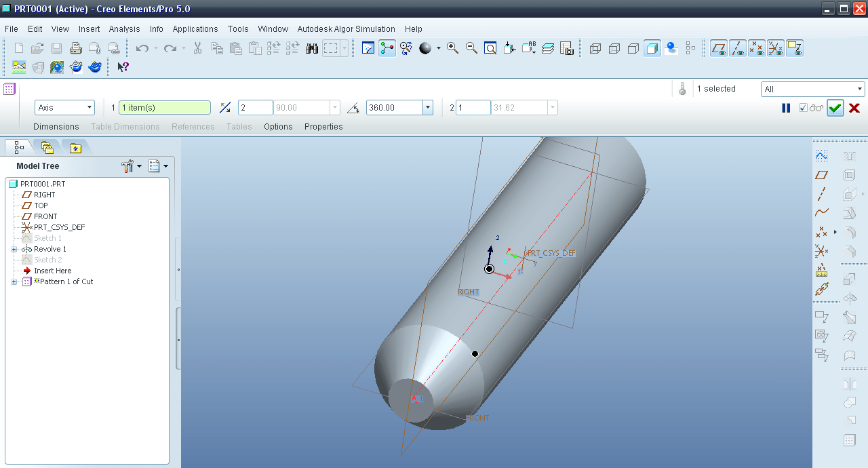Click the first direction count field
Viewport: 868px width, 468px height.
(255, 108)
